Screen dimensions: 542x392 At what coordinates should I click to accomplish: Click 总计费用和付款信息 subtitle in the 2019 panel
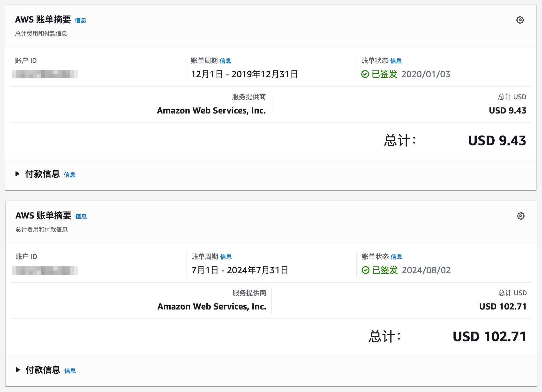41,33
